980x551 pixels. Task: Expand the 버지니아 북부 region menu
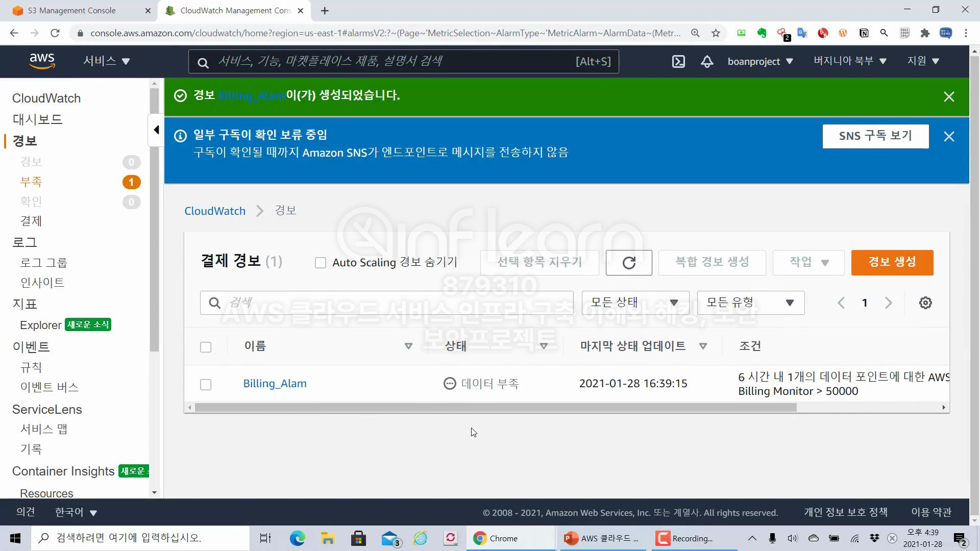coord(850,61)
